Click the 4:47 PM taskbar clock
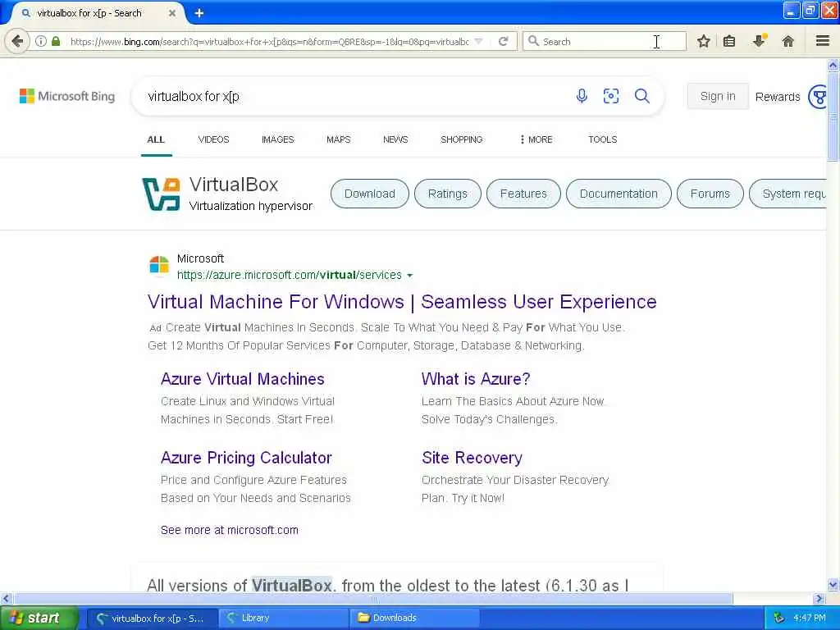This screenshot has width=840, height=630. point(810,619)
